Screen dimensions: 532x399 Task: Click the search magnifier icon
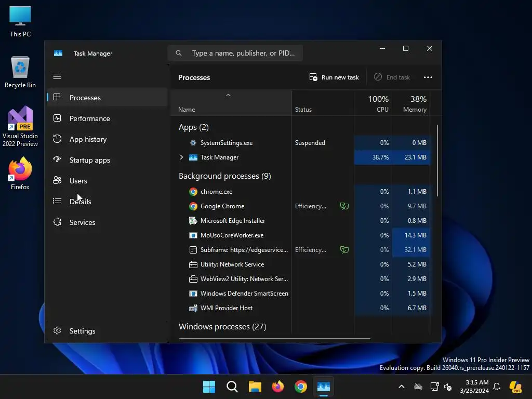pyautogui.click(x=179, y=54)
